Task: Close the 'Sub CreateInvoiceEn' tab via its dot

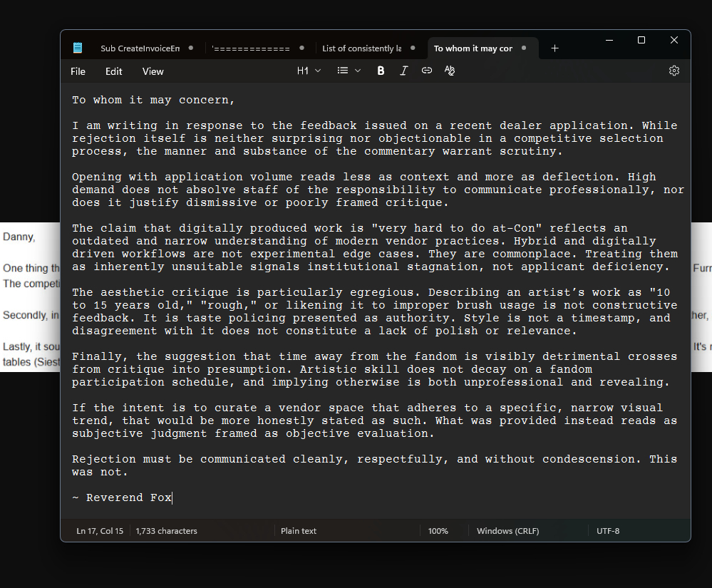Action: point(191,48)
